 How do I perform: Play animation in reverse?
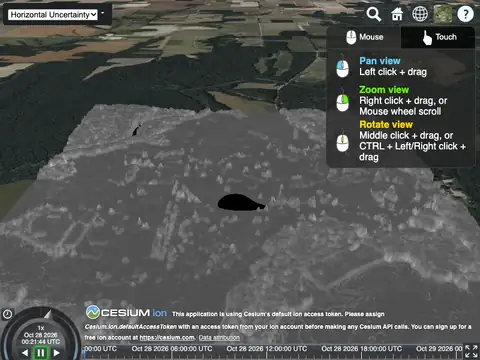tap(25, 353)
